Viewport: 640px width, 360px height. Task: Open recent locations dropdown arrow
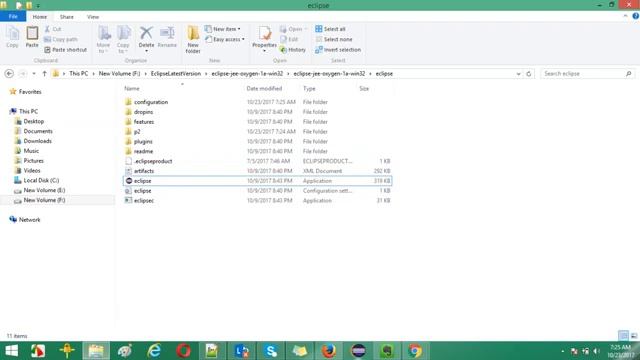(x=34, y=73)
